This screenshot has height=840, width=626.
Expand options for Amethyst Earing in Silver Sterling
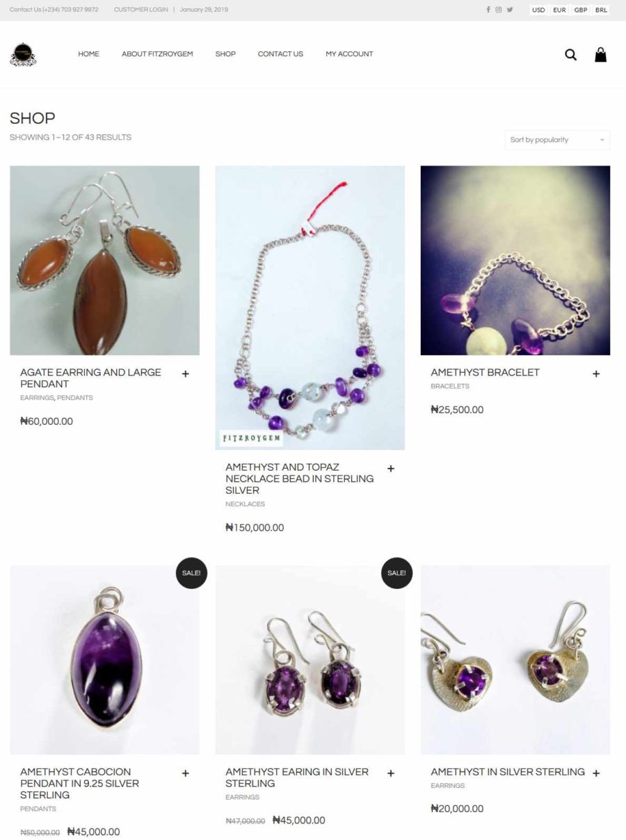391,773
